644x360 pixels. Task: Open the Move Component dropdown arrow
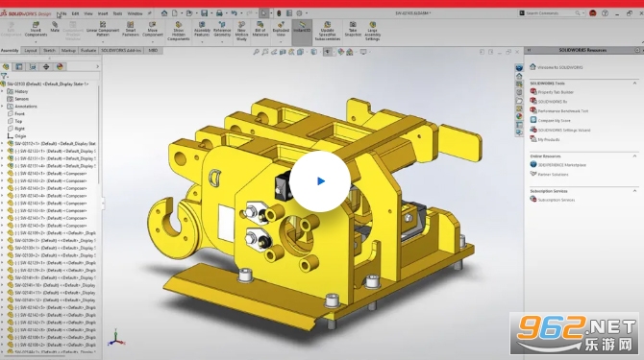[x=153, y=41]
